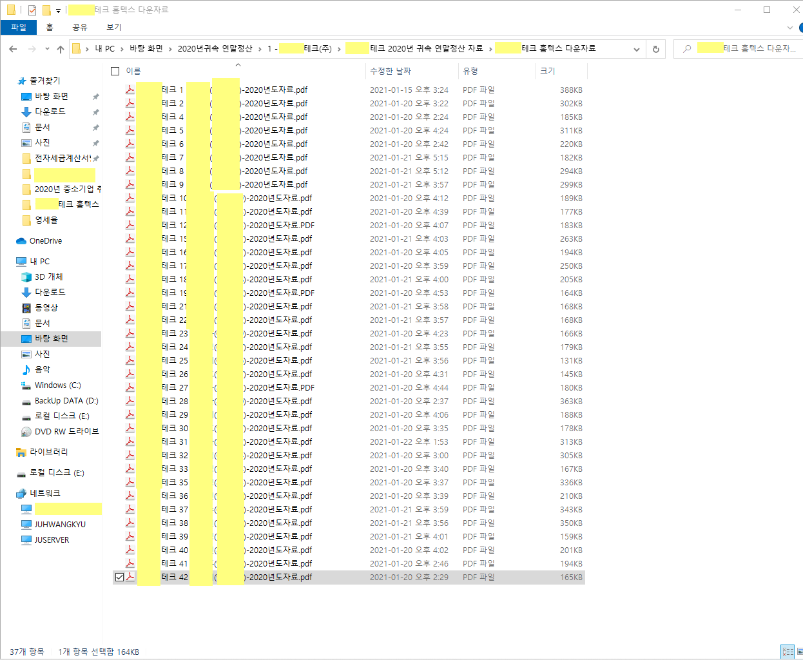This screenshot has height=660, width=812.
Task: Switch to the 보기 ribbon tab
Action: [114, 27]
